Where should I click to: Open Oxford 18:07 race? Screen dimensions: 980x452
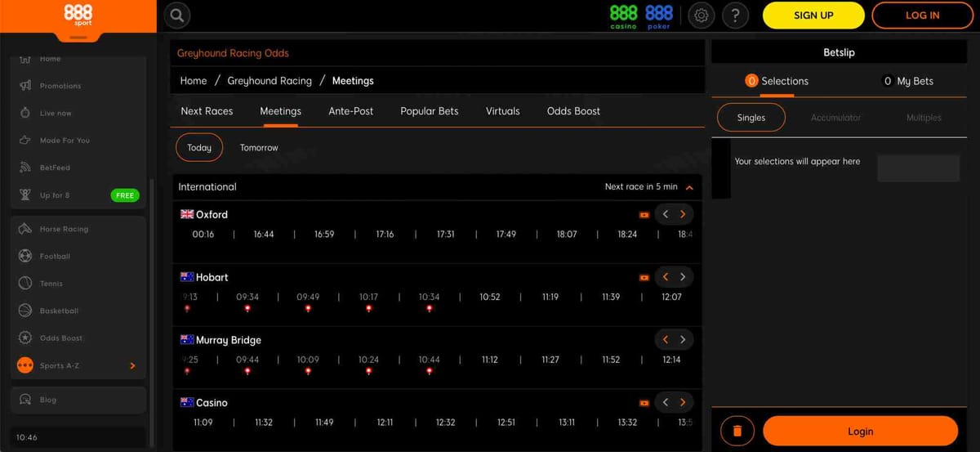click(567, 235)
